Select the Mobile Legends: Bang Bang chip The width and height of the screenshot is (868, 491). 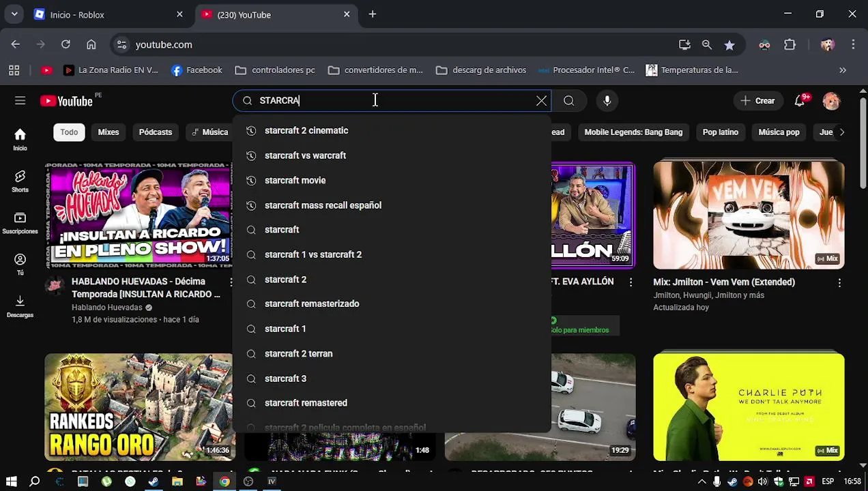[633, 132]
